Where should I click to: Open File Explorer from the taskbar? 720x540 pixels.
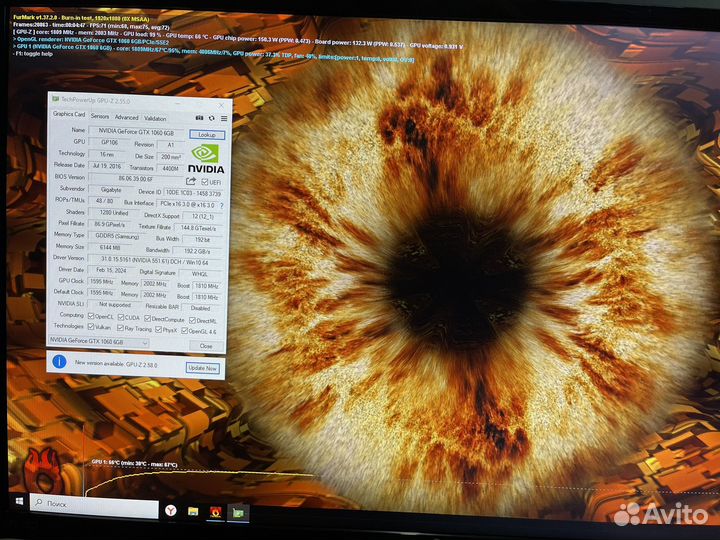click(x=193, y=511)
